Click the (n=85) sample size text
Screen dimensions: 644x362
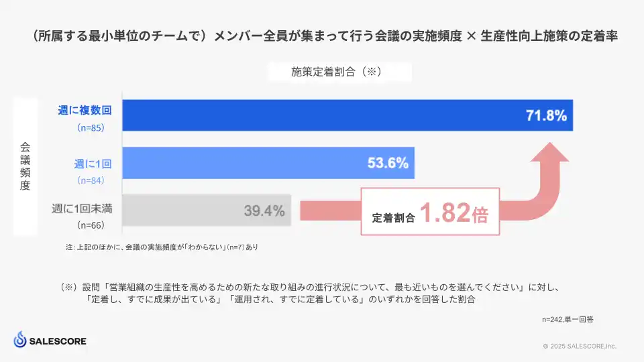click(x=91, y=127)
